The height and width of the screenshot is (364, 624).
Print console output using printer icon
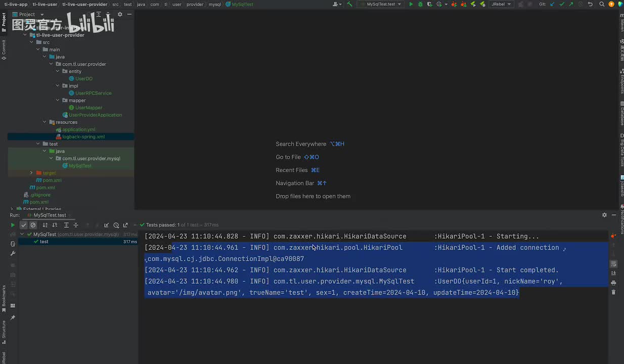click(613, 283)
